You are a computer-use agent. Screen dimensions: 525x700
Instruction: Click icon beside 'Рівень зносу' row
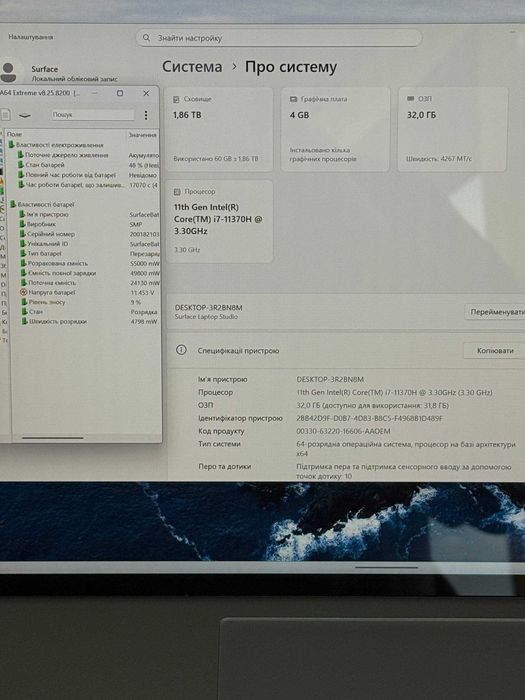click(x=25, y=302)
